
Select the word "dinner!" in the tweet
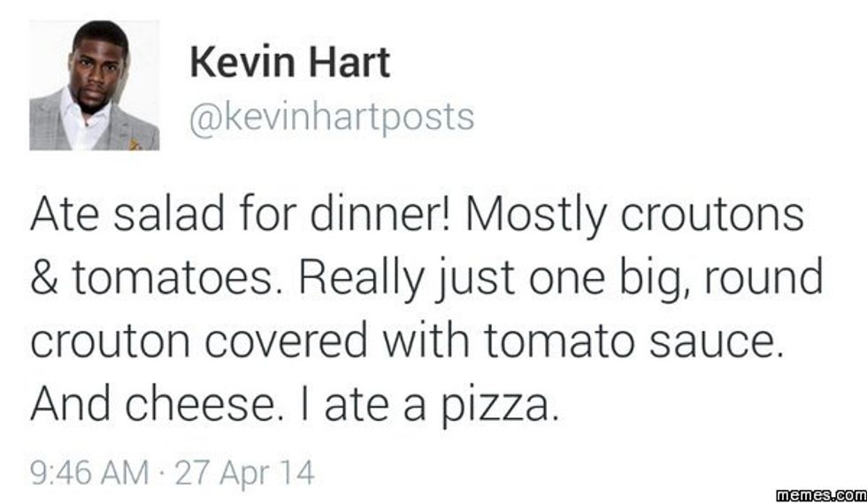(371, 217)
